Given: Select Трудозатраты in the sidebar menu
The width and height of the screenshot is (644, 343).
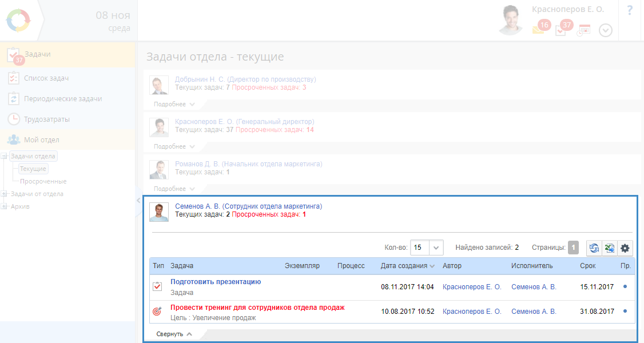Looking at the screenshot, I should pyautogui.click(x=46, y=119).
